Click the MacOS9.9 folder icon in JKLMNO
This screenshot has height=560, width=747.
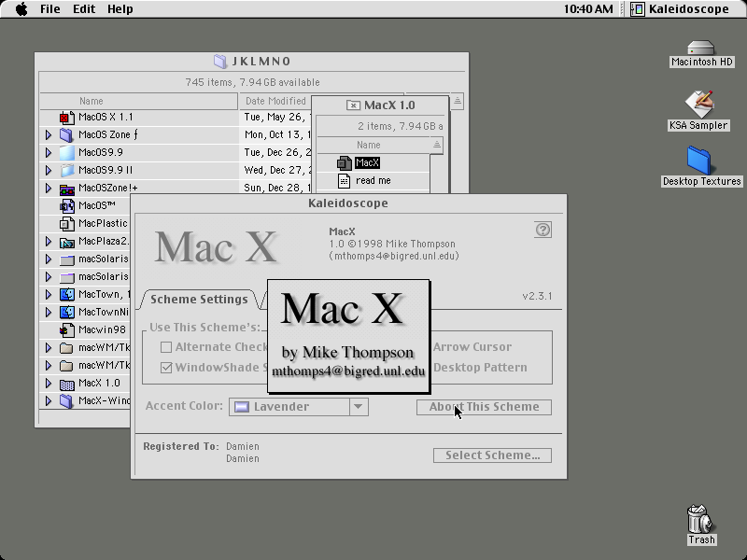pyautogui.click(x=66, y=152)
